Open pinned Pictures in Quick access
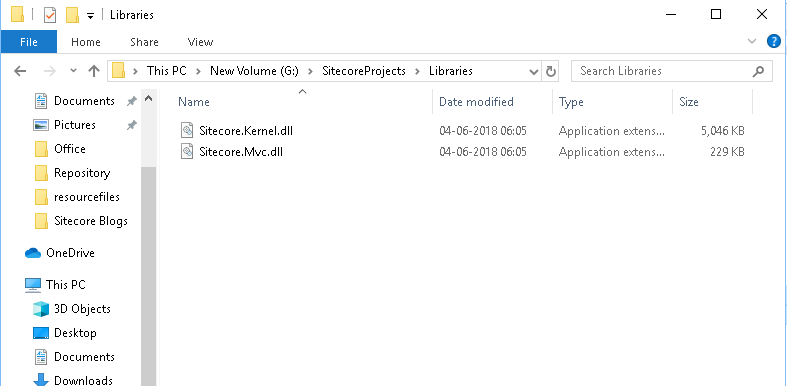Screen dimensions: 787x386 pyautogui.click(x=75, y=125)
